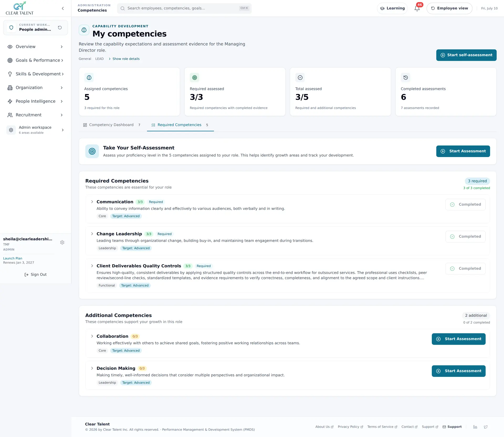Click the Assigned competencies card icon
504x437 pixels.
tap(89, 77)
